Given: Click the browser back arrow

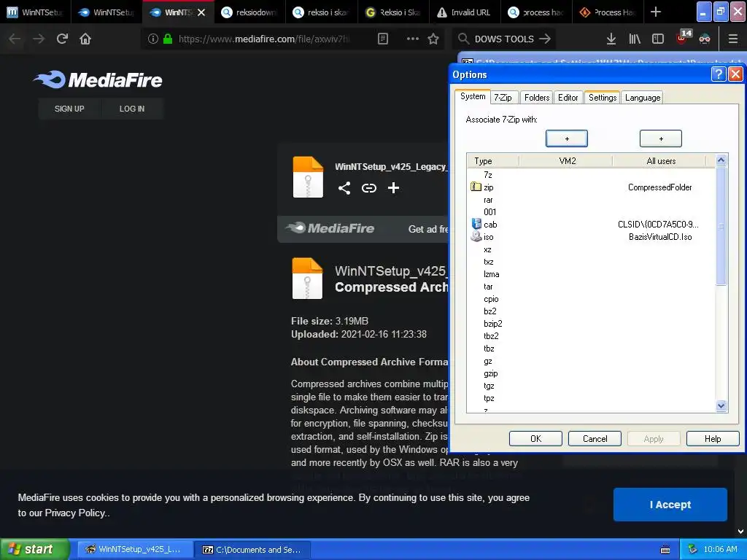Looking at the screenshot, I should [15, 39].
